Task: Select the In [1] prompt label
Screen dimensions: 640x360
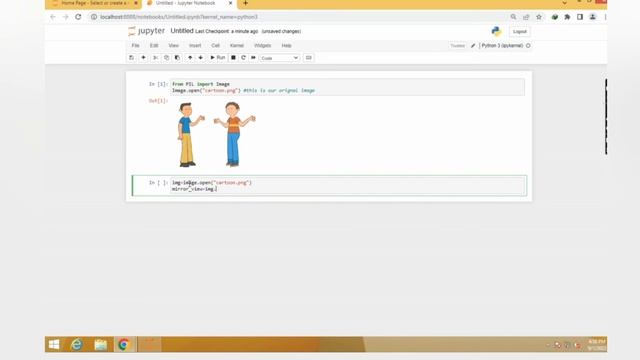Action: (x=158, y=84)
